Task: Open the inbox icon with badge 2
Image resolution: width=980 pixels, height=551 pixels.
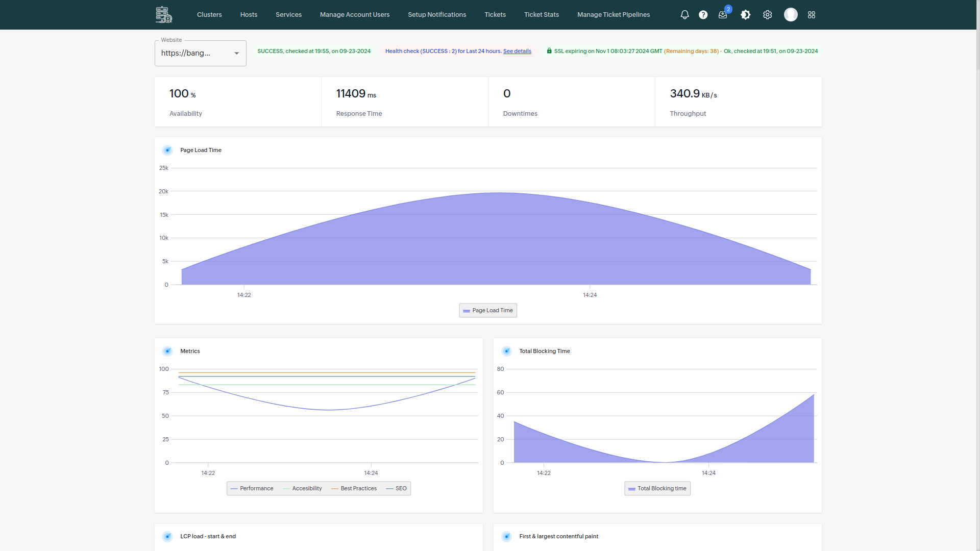Action: [x=723, y=15]
